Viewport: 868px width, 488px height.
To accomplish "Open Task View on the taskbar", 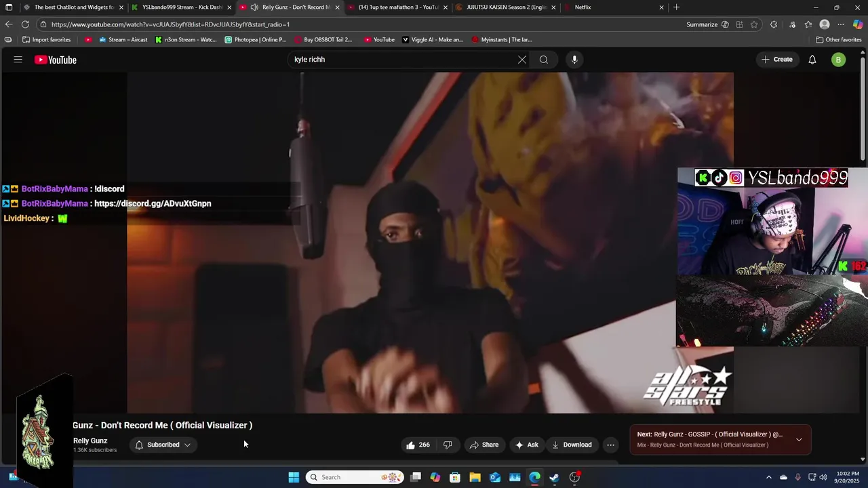I will pos(416,477).
